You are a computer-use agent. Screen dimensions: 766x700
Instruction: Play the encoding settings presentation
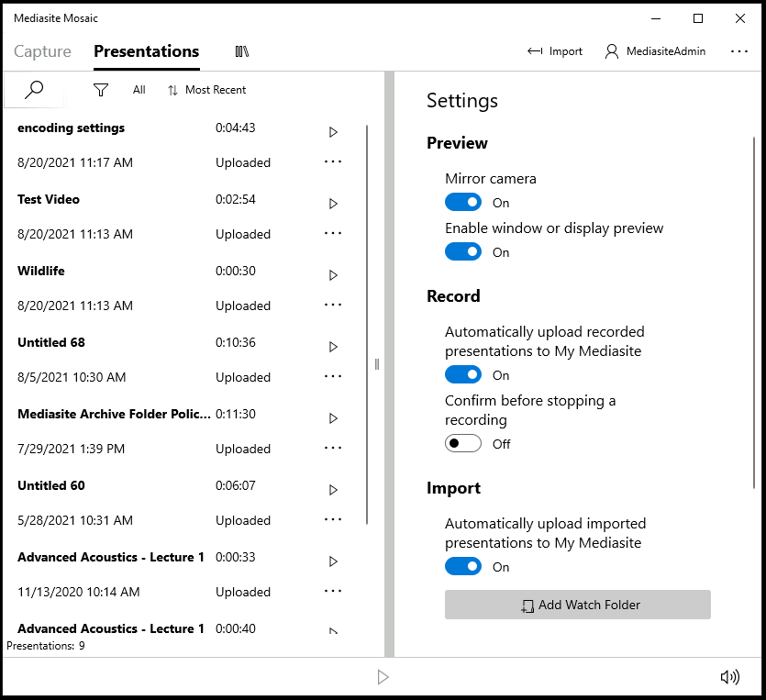click(333, 132)
